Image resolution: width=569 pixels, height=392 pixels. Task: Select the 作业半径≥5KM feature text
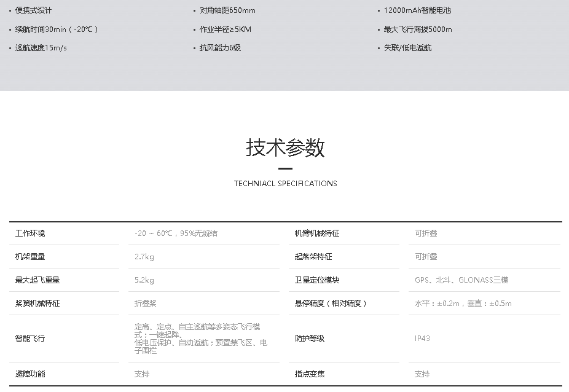pos(225,29)
